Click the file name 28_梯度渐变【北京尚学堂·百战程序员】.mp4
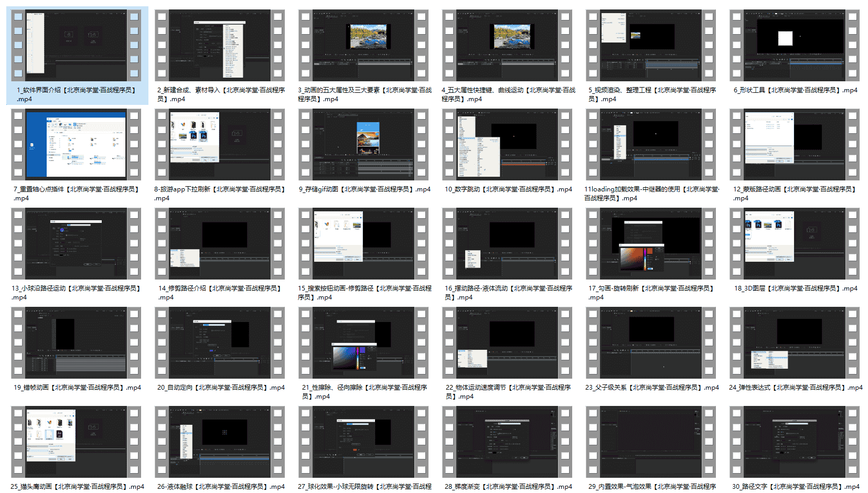 click(508, 487)
